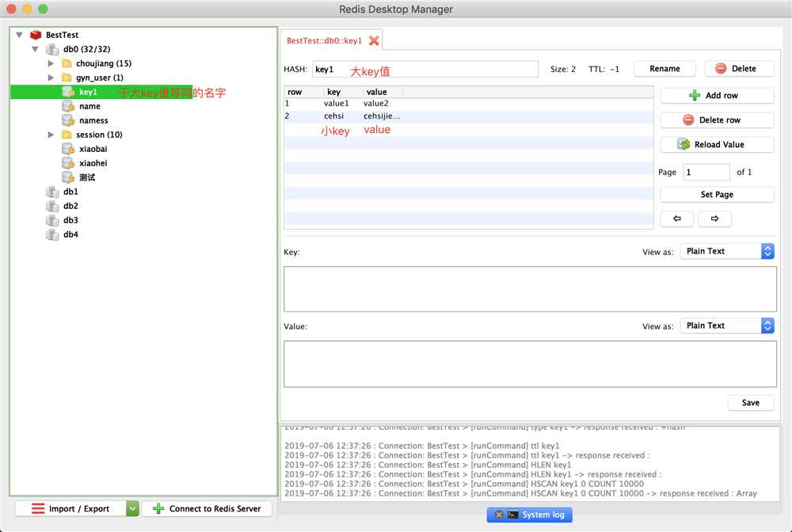
Task: Click the Key text area
Action: tap(530, 289)
